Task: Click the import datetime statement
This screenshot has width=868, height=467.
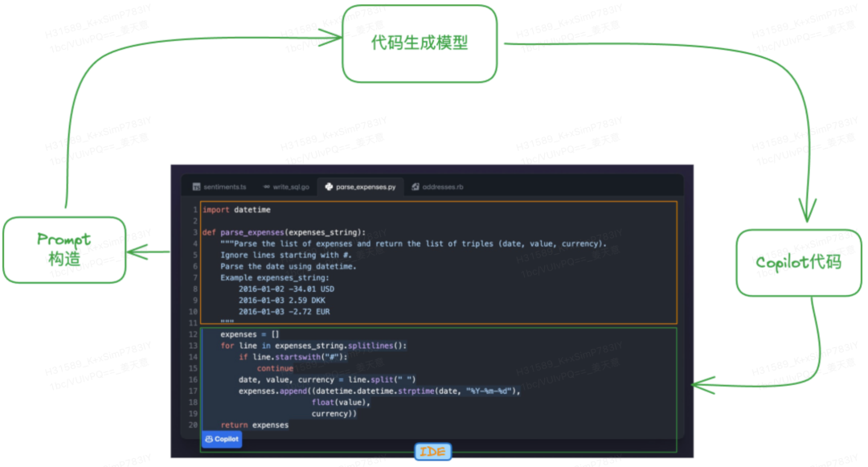Action: [238, 209]
